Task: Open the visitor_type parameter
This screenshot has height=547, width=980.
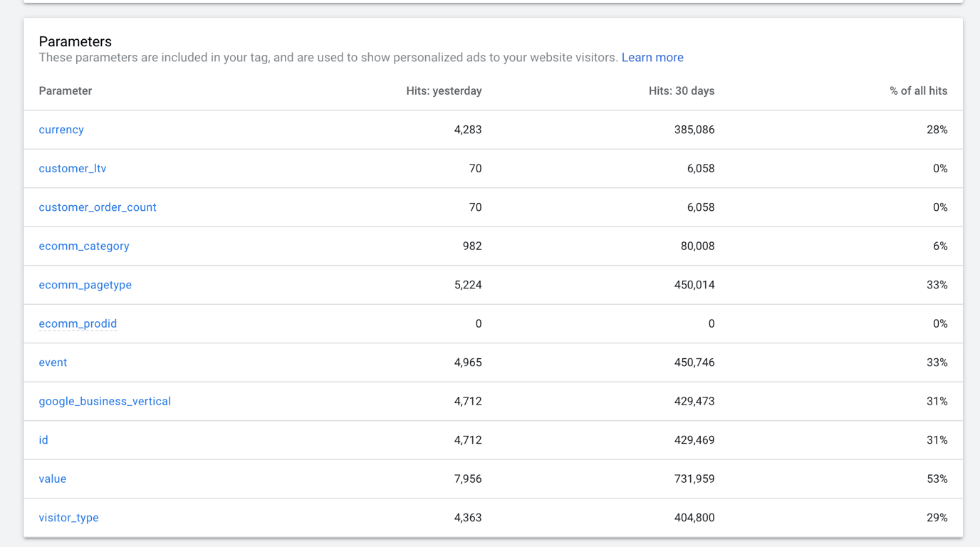Action: 69,518
